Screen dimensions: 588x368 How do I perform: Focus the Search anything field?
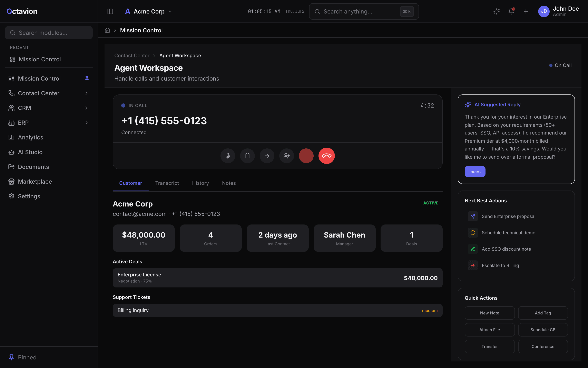pyautogui.click(x=364, y=11)
